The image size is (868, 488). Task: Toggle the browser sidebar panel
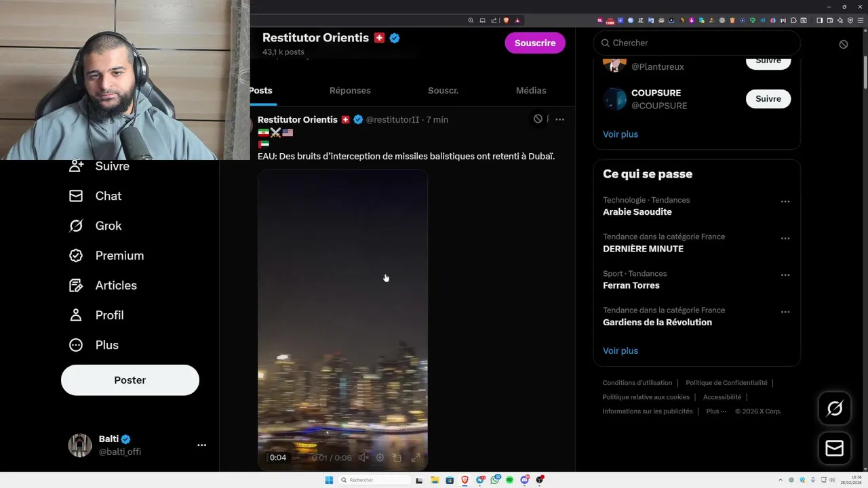[x=819, y=20]
